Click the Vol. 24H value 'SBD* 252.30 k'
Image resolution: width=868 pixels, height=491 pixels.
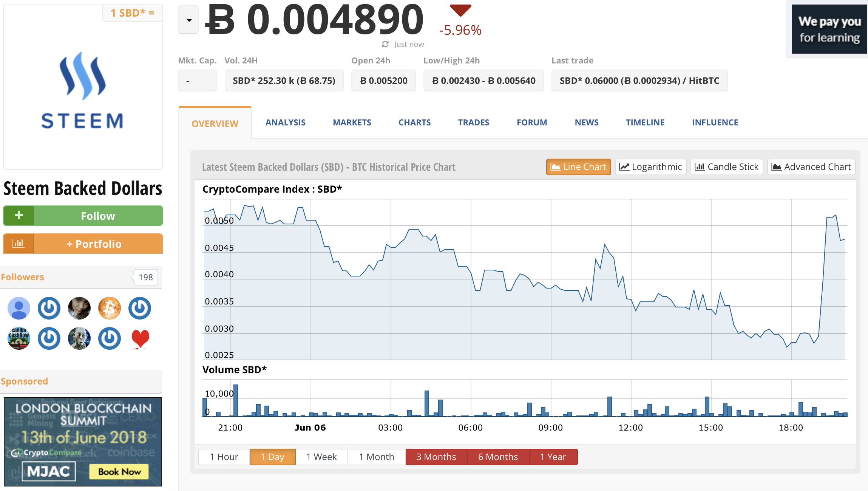(x=284, y=80)
